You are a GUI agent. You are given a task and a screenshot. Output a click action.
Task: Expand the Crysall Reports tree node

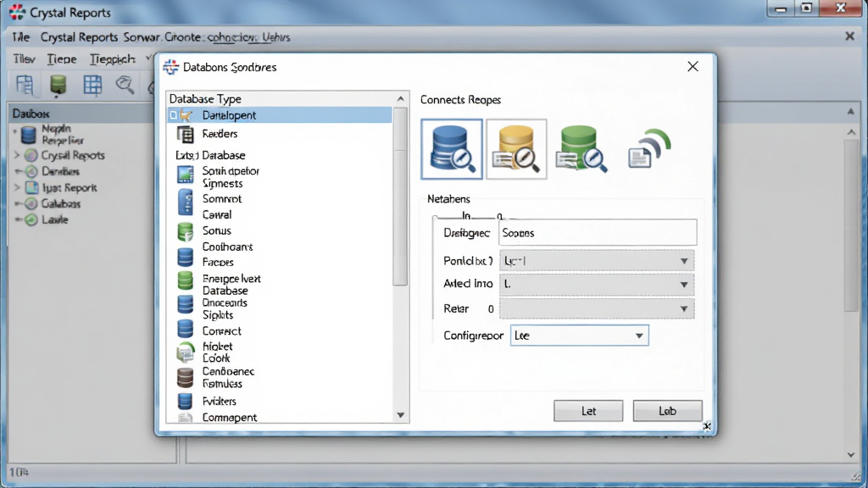pyautogui.click(x=17, y=156)
